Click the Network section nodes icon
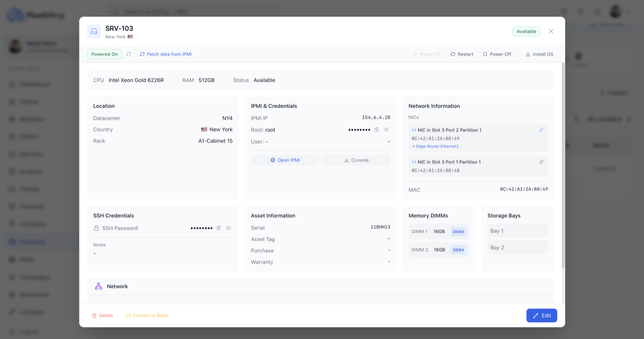Viewport: 644px width, 339px height. coord(98,286)
